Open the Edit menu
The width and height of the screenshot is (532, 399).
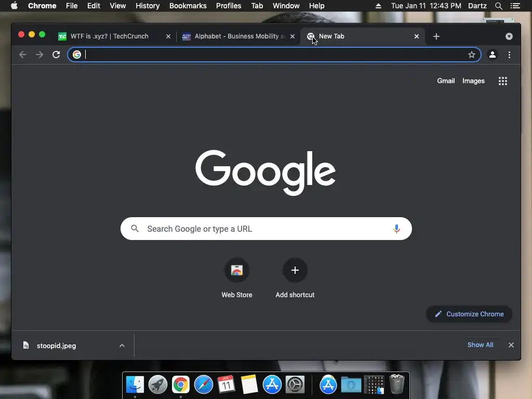[x=94, y=6]
